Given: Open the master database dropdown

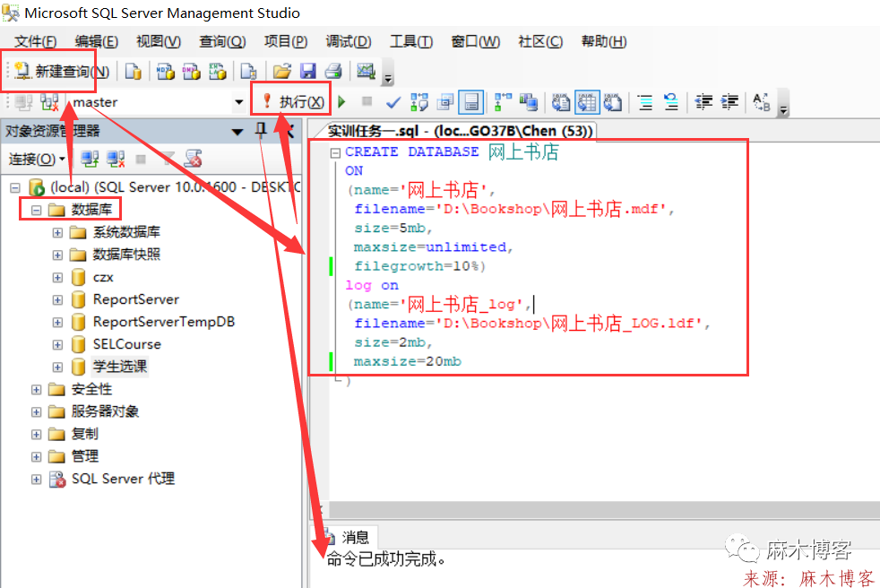Looking at the screenshot, I should click(x=239, y=102).
